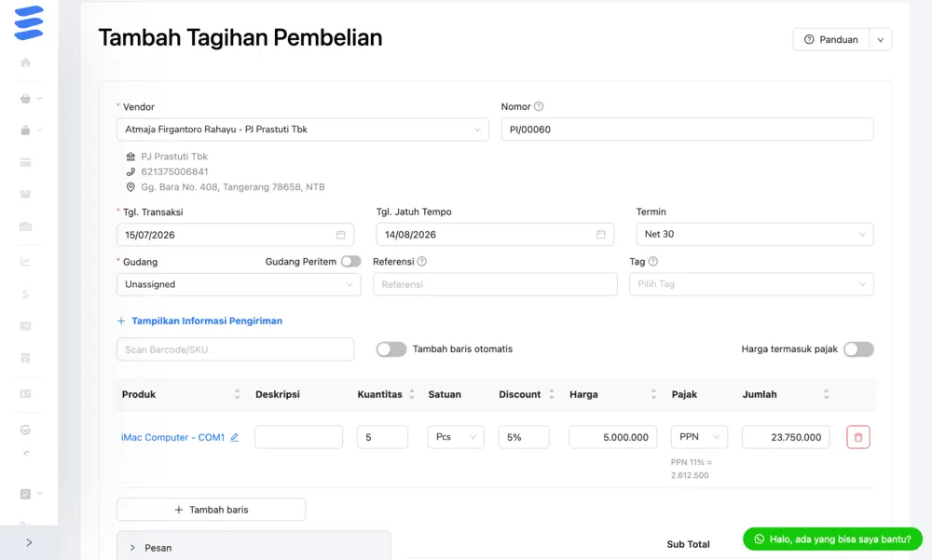Click Tampilkan Informasi Pengiriman link
The image size is (932, 560).
[199, 321]
